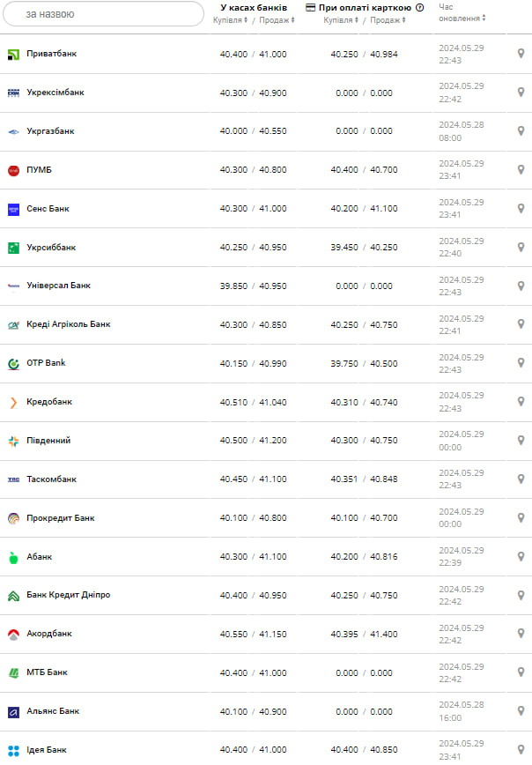Open the Приватбанк bank link
532x765 pixels.
[x=51, y=54]
